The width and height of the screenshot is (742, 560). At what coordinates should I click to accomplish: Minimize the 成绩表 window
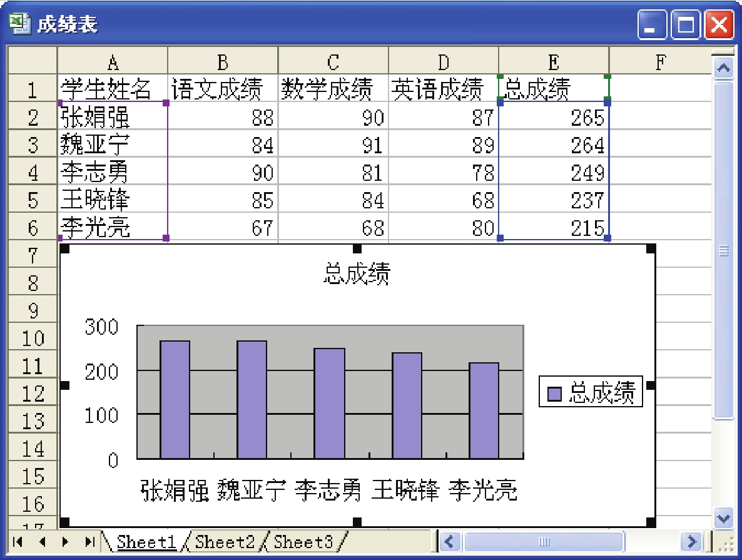[x=652, y=24]
